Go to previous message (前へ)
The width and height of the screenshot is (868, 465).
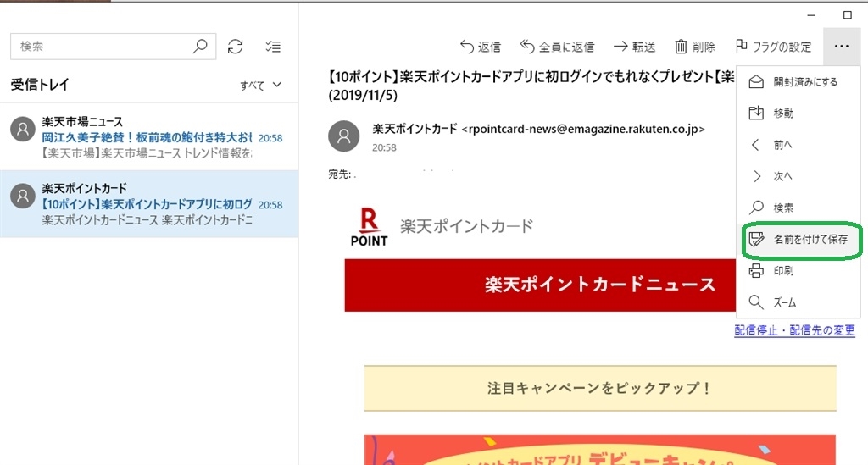(798, 145)
